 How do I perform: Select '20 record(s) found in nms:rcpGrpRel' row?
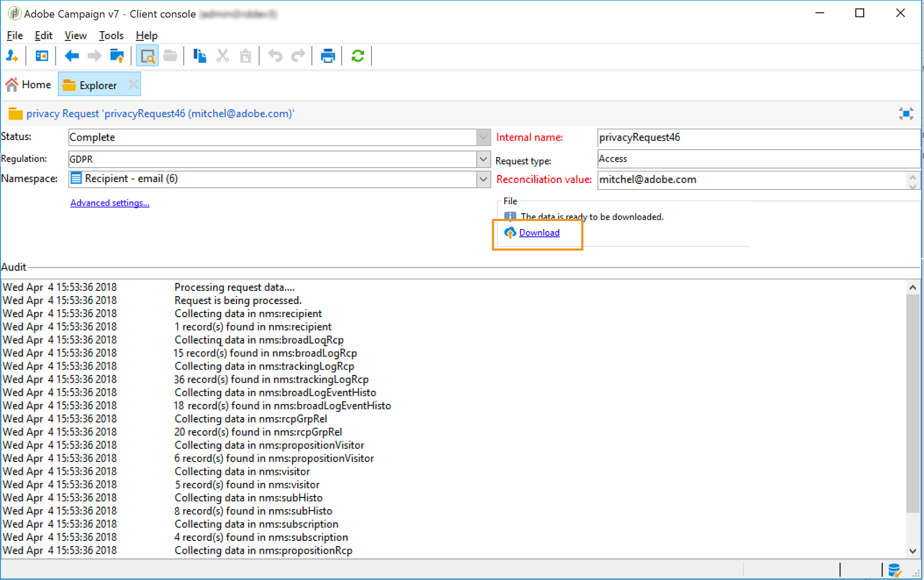[x=453, y=432]
